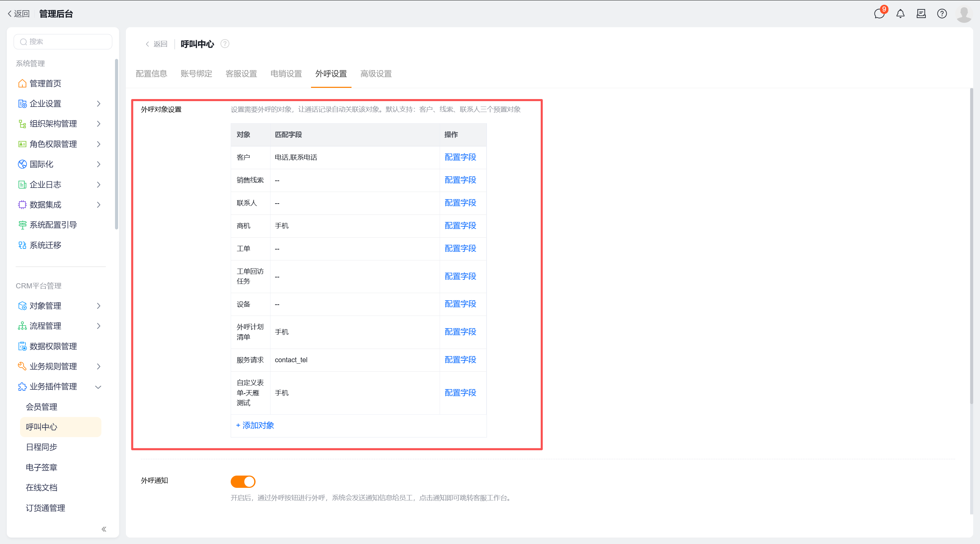Click the 企业日志 icon
The image size is (980, 544).
point(22,185)
